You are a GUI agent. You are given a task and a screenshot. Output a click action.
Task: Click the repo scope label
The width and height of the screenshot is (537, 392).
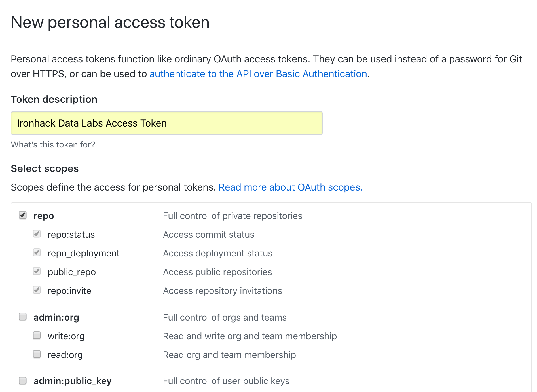coord(44,216)
